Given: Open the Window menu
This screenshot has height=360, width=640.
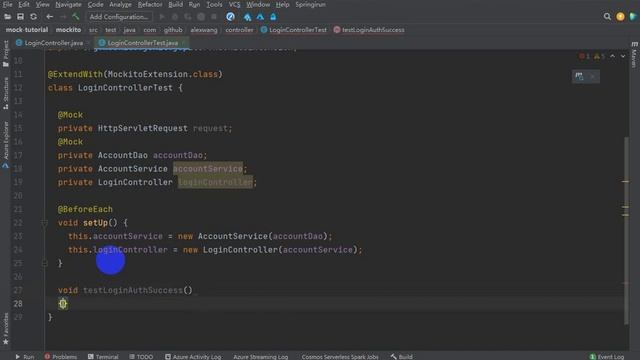Looking at the screenshot, I should point(258,4).
